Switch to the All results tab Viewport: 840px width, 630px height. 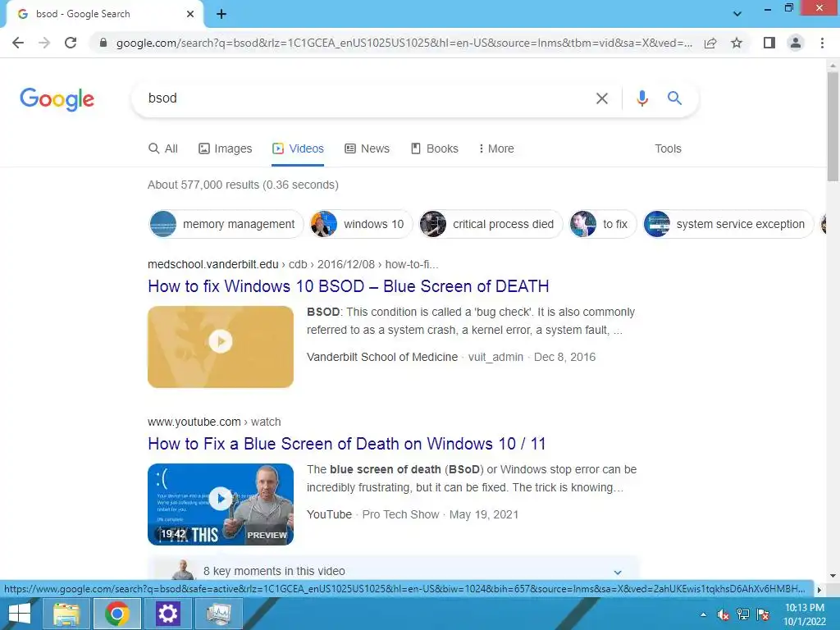click(x=163, y=148)
